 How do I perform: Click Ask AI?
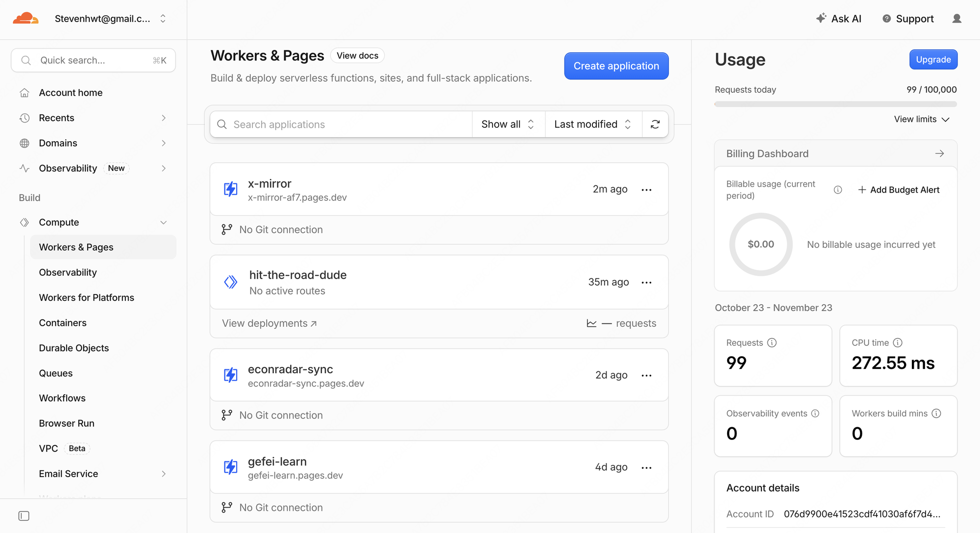(838, 19)
